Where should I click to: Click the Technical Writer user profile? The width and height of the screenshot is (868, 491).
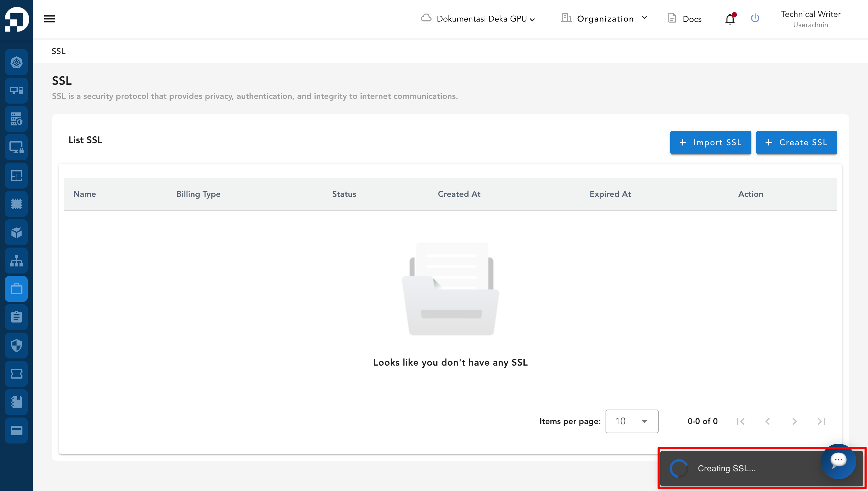tap(810, 19)
